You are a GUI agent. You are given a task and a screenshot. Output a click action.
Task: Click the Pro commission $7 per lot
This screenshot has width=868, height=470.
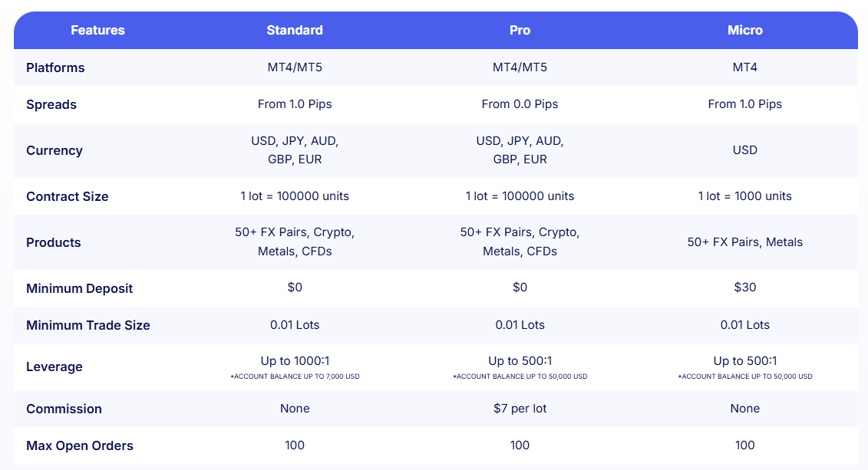[x=520, y=409]
